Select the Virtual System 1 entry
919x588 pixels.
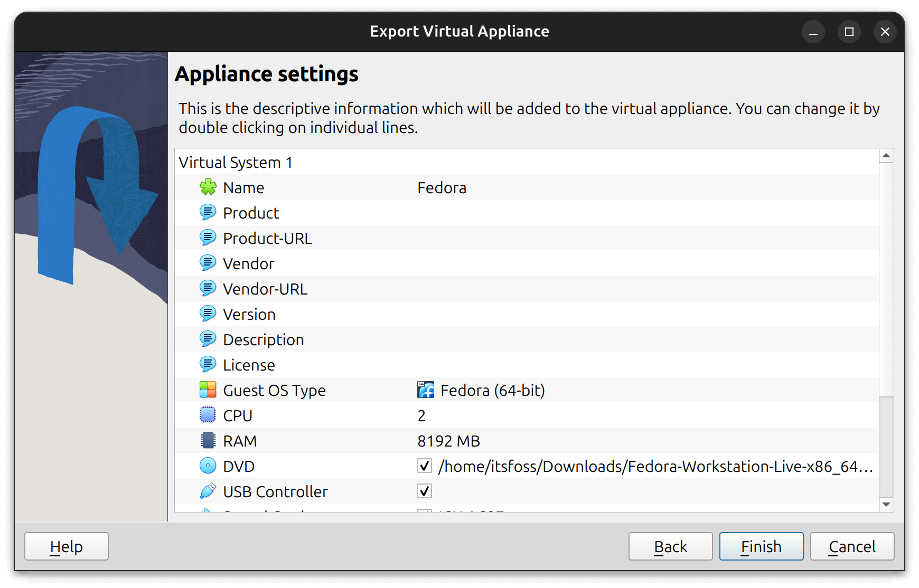click(x=236, y=162)
